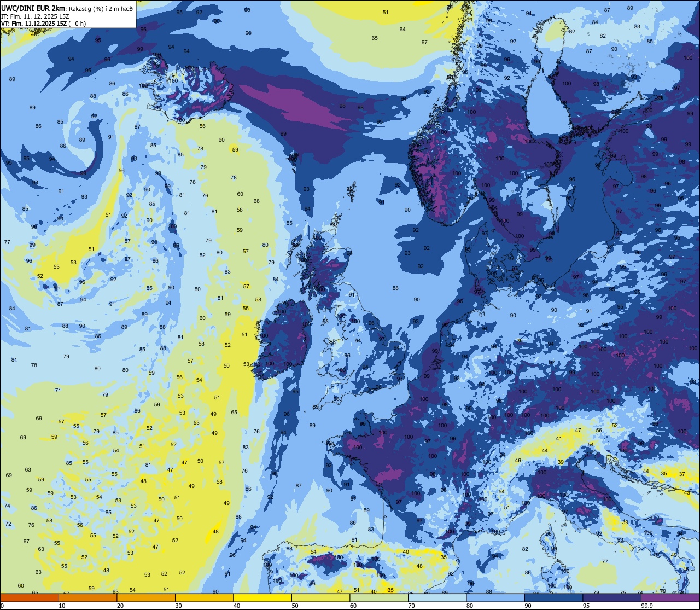The width and height of the screenshot is (700, 610).
Task: Click the 10–20 orange legend swatch
Action: (x=87, y=597)
